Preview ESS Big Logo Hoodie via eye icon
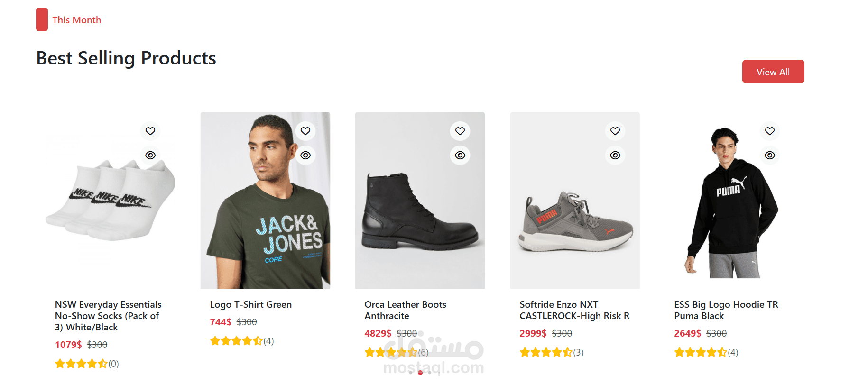 770,155
